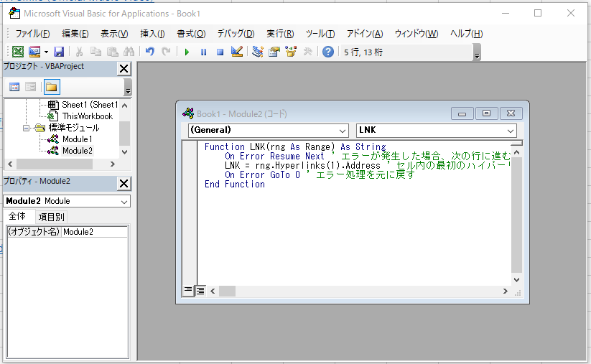Screen dimensions: 591x364
Task: Close the プロジェクト - VBAProject panel
Action: pyautogui.click(x=124, y=69)
